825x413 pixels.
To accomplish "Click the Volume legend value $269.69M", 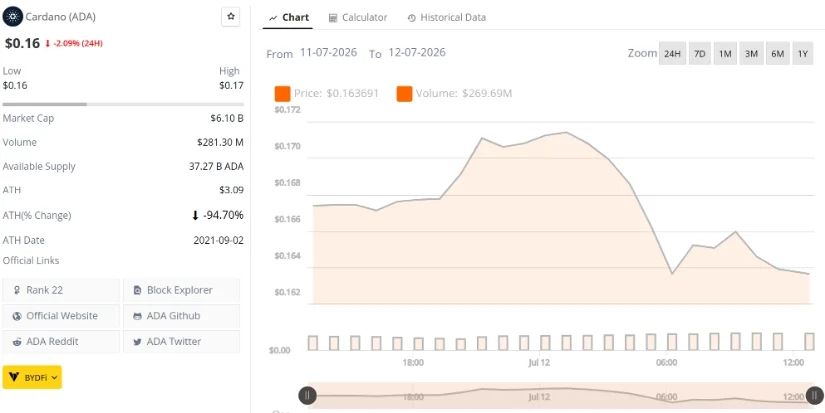I will coord(487,94).
